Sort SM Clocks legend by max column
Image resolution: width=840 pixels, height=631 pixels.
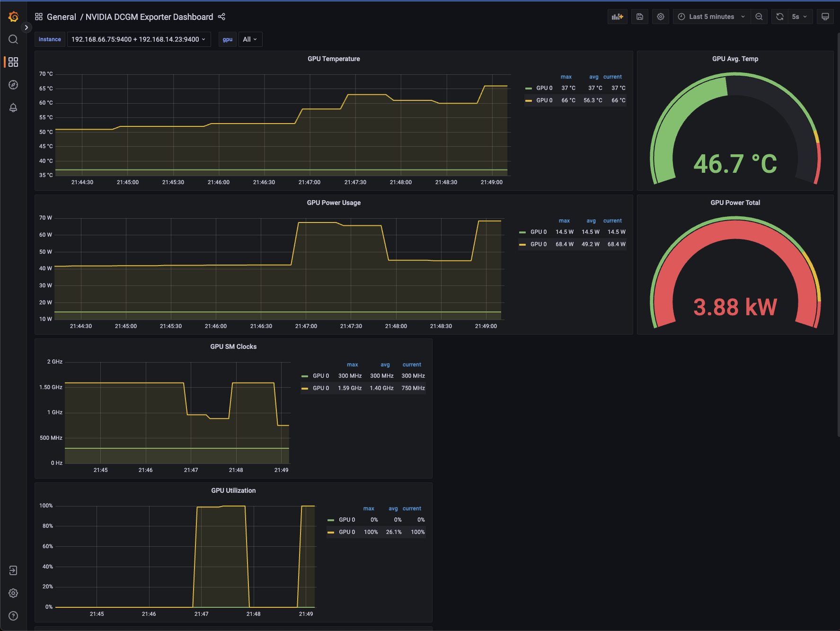point(352,364)
